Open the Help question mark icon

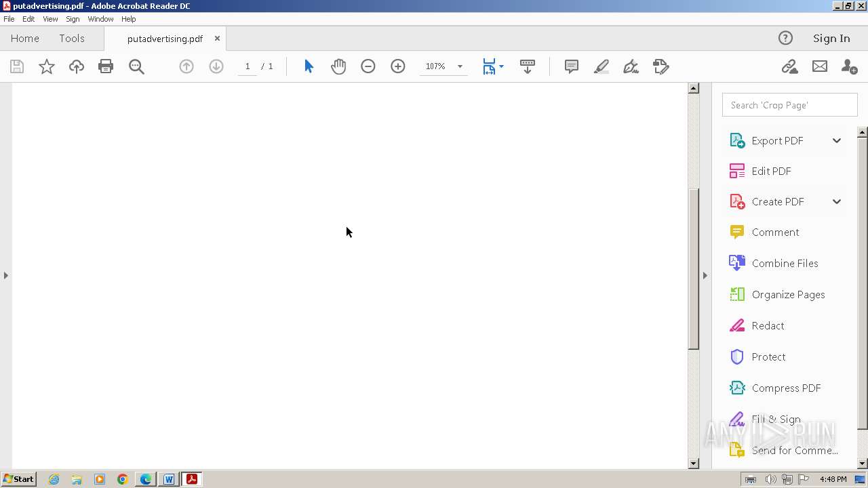pyautogui.click(x=785, y=39)
